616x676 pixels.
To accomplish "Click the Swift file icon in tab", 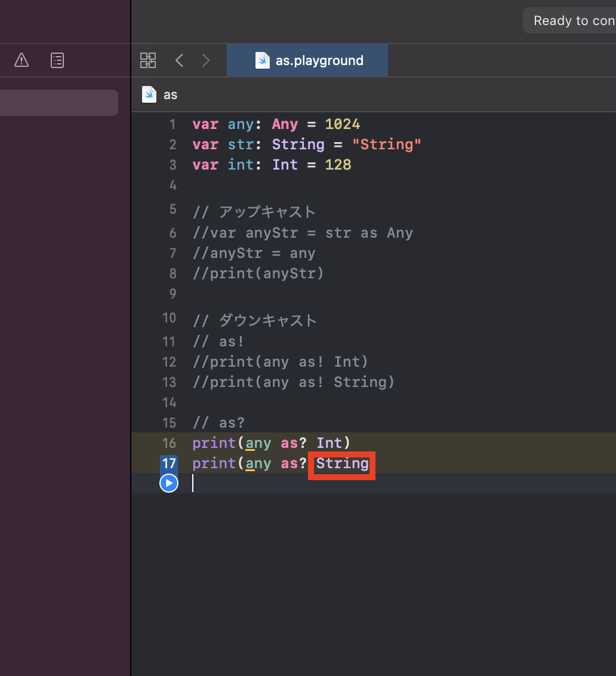I will pos(263,60).
